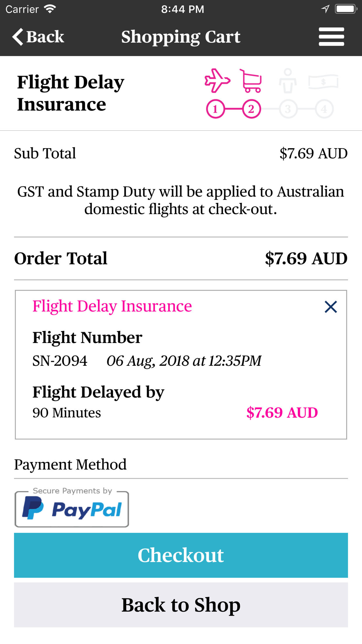Viewport: 362px width, 644px height.
Task: Go to step 2 circle
Action: tap(251, 109)
